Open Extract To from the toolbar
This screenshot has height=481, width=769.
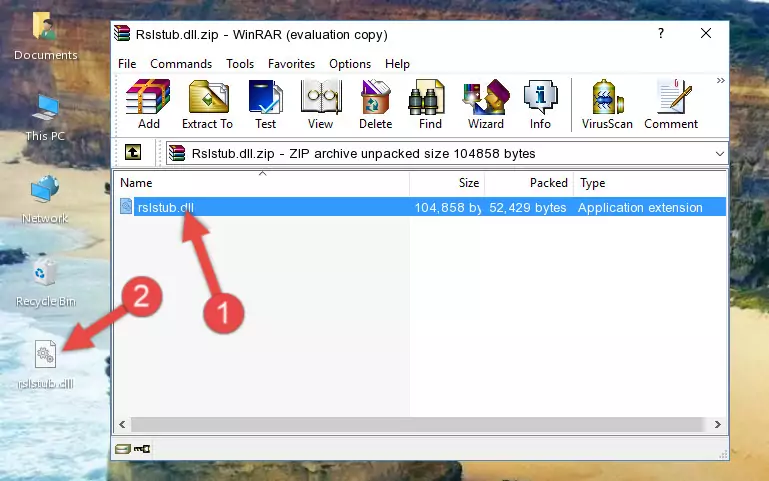207,104
